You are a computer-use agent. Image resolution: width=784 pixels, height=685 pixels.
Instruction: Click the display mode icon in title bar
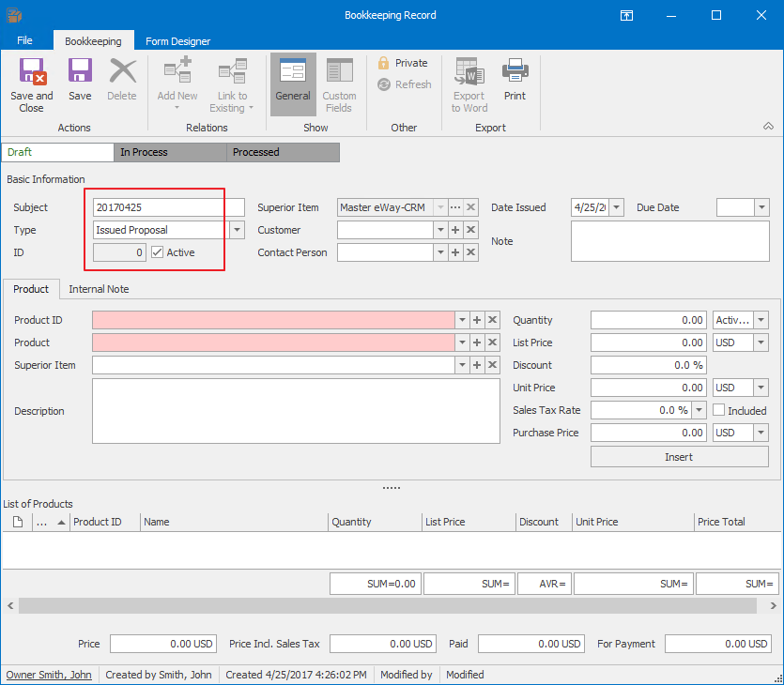tap(626, 16)
